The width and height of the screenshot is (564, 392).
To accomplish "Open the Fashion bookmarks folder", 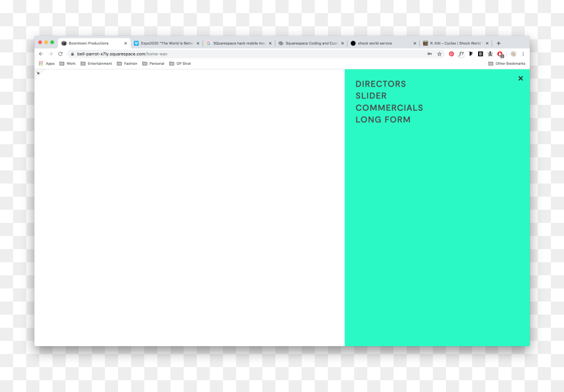I will [x=127, y=64].
